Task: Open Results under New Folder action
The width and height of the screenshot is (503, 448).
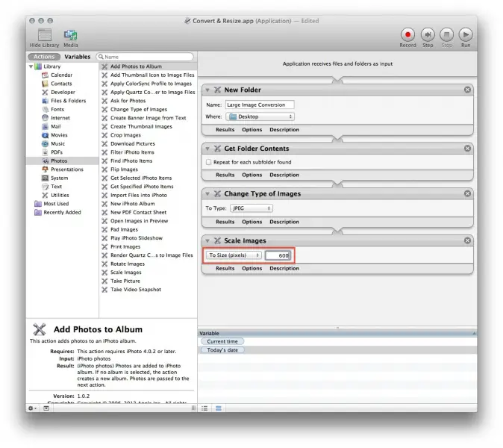Action: [x=225, y=130]
